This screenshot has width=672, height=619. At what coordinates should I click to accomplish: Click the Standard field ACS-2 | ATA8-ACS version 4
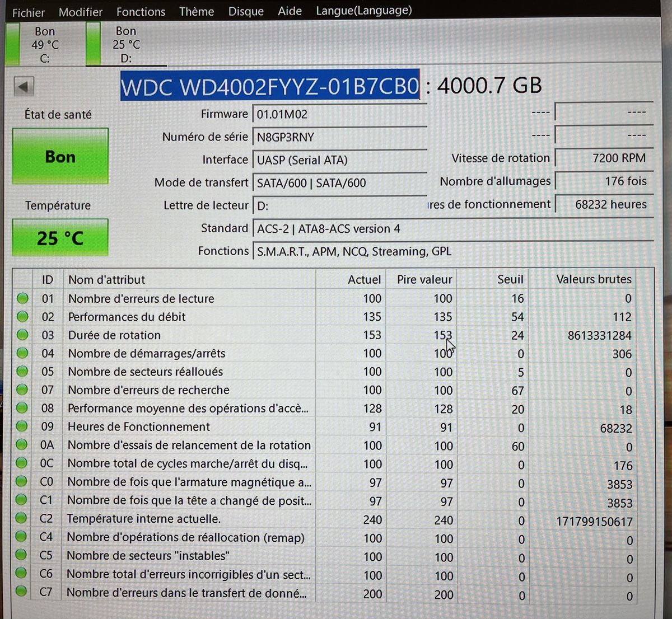(x=452, y=228)
